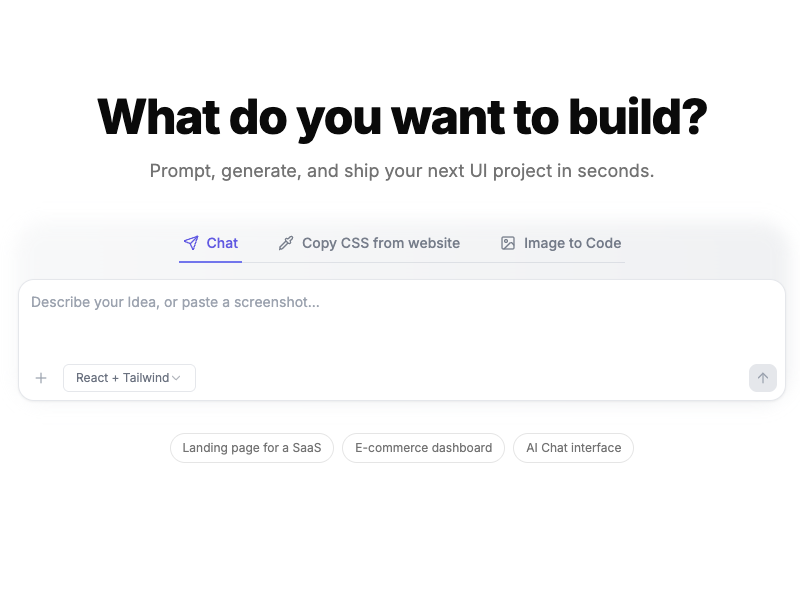Screen dimensions: 800x601
Task: Select the Chat tab
Action: pyautogui.click(x=210, y=243)
